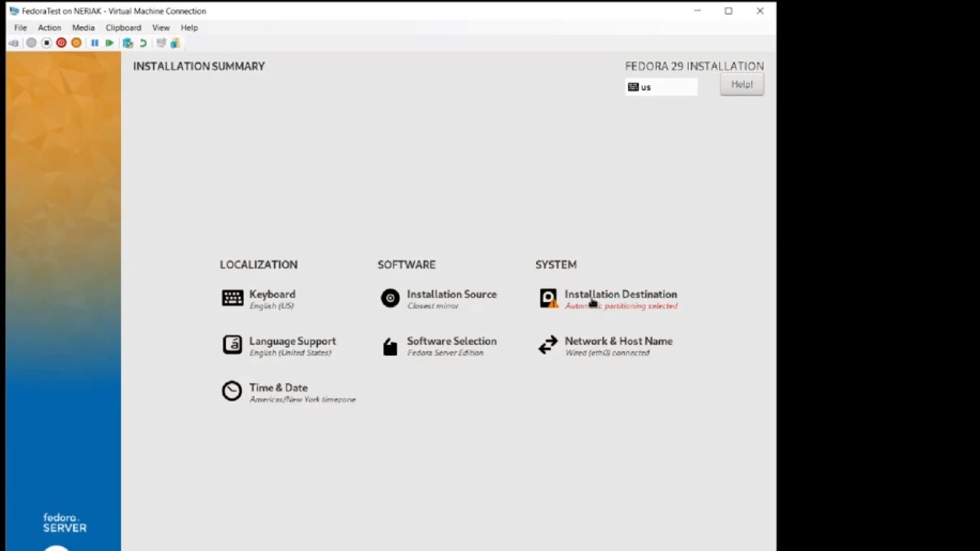Open the Action menu
The width and height of the screenshot is (980, 551).
point(49,28)
